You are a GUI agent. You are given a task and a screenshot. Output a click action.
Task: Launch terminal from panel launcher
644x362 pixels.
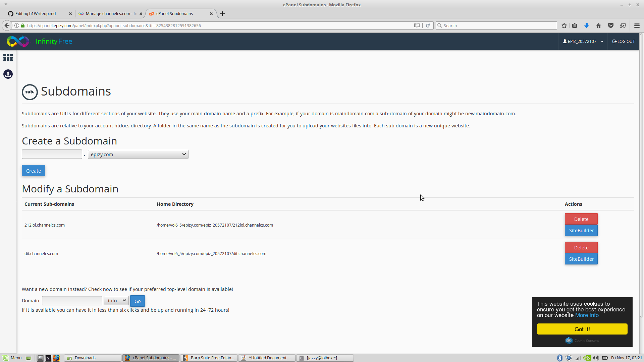(x=48, y=358)
